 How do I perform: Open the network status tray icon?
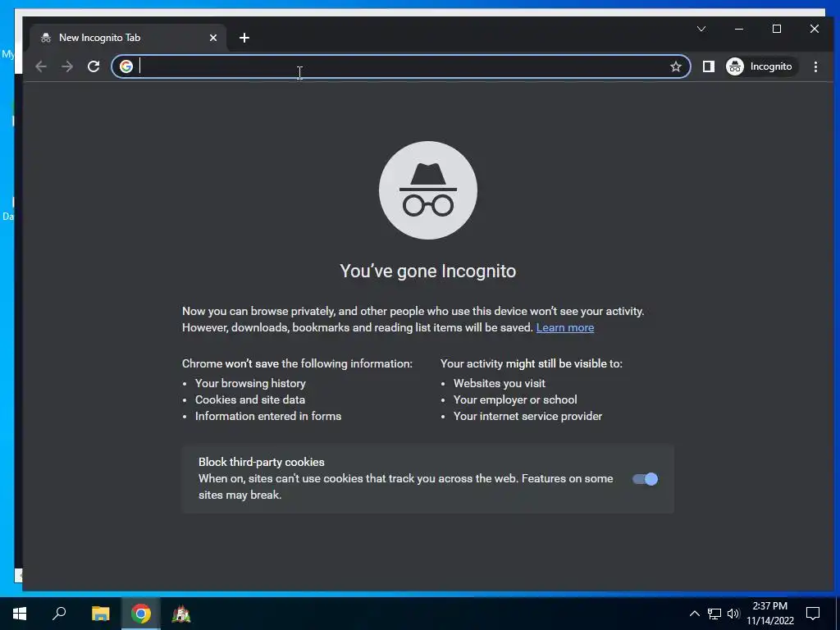[x=714, y=614]
